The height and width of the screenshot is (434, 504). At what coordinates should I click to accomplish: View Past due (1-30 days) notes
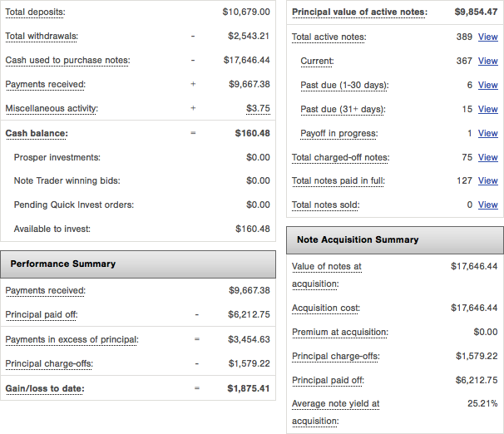click(487, 86)
